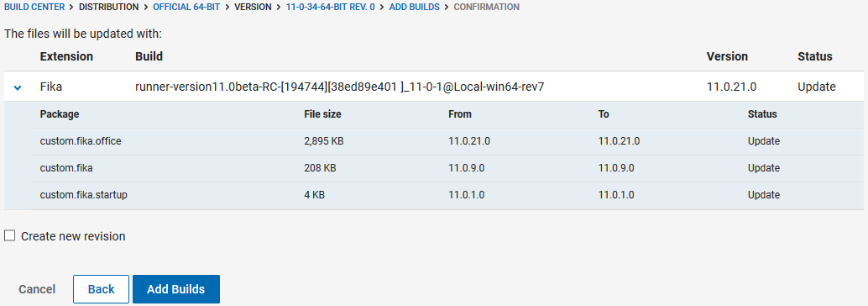Click the Version column header
The height and width of the screenshot is (306, 868).
pos(728,56)
